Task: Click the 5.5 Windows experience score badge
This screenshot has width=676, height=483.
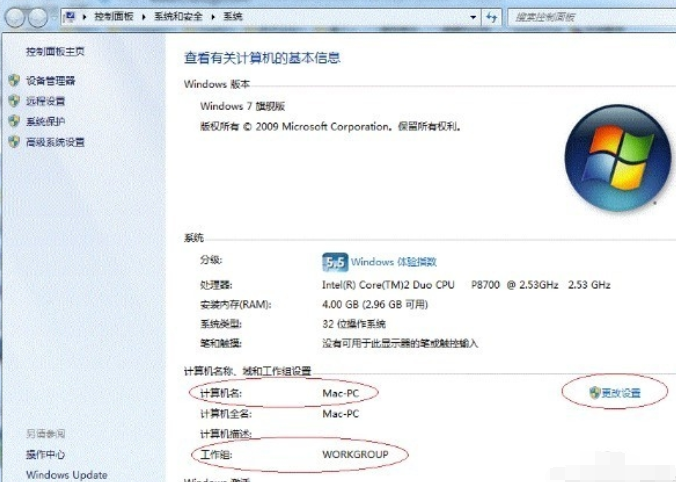Action: click(x=335, y=262)
